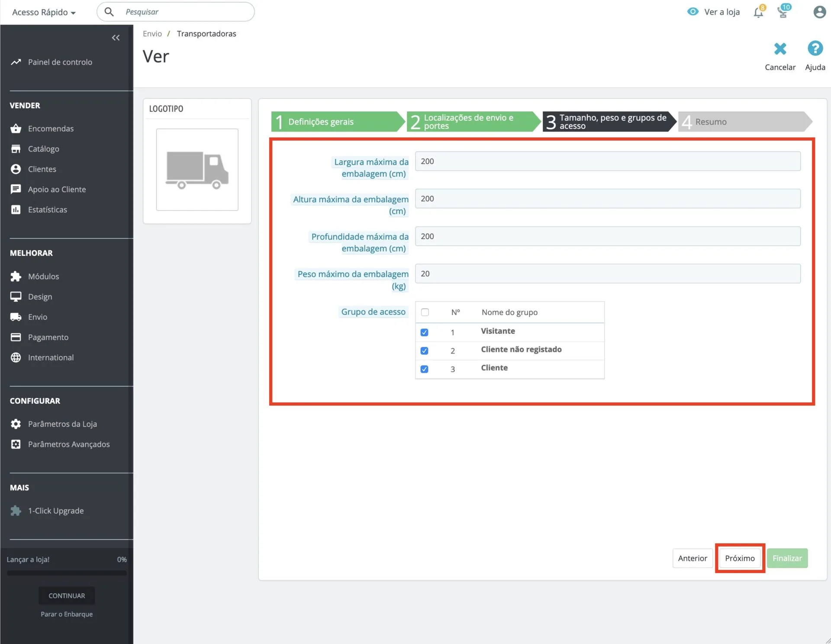Collapse the sidebar with double chevron
831x644 pixels.
pos(116,38)
